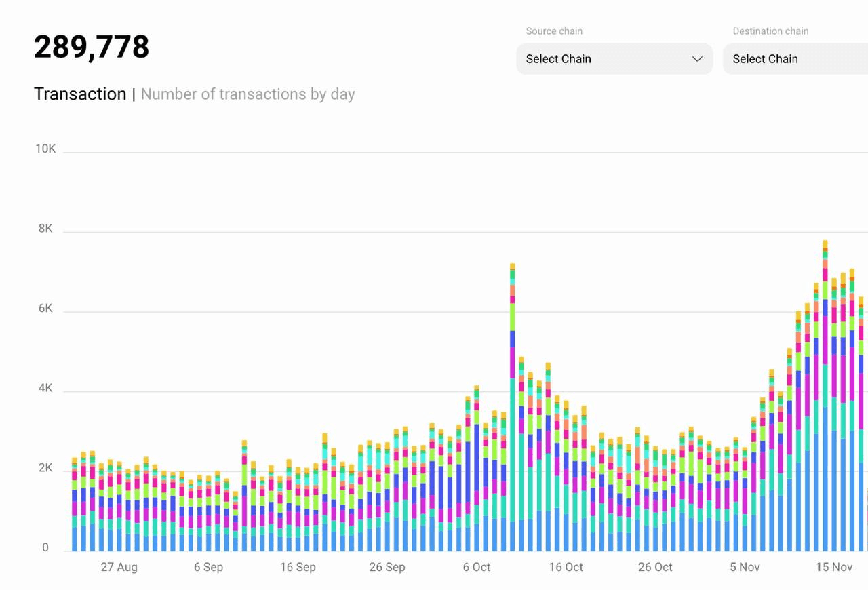Click the 'Number of transactions by day' subtitle
This screenshot has height=590, width=868.
pos(248,94)
